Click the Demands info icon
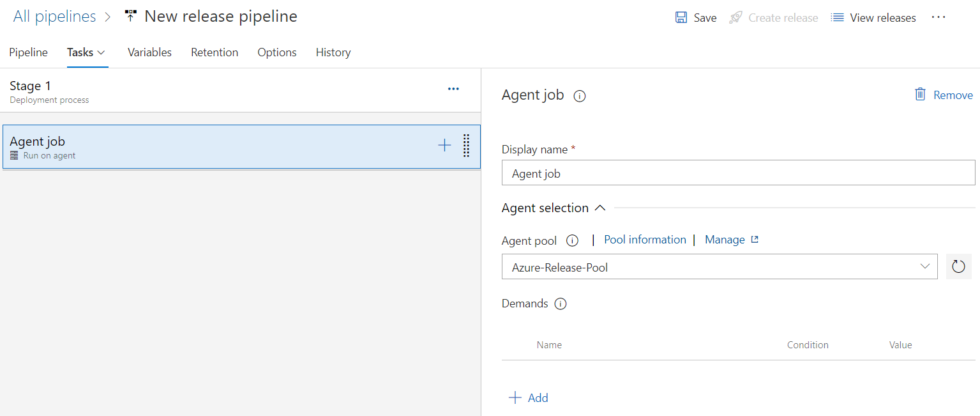Viewport: 980px width, 416px height. coord(561,304)
